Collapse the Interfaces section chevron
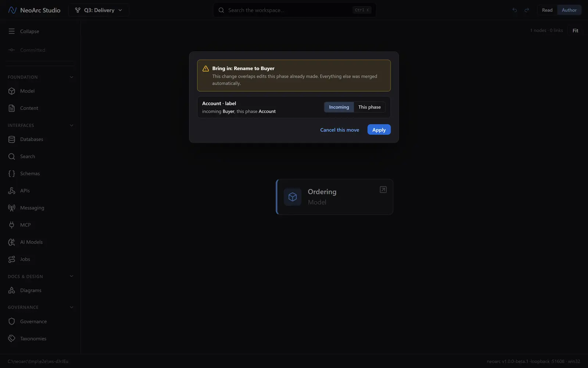This screenshot has height=368, width=588. point(72,125)
